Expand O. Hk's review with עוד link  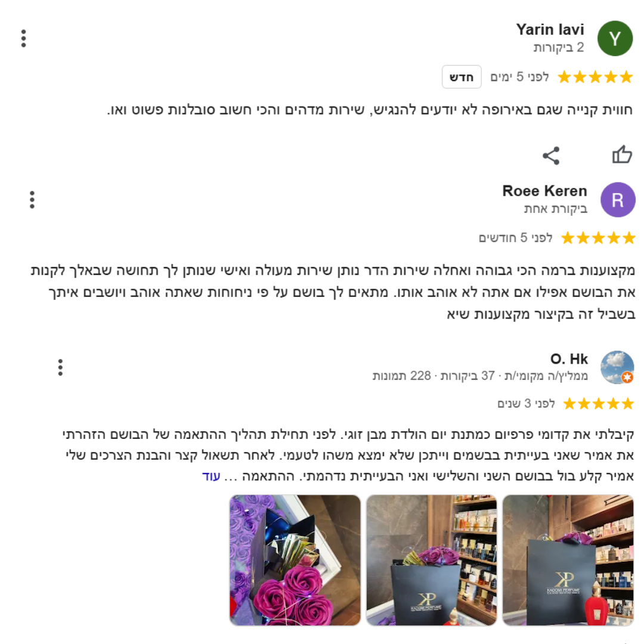[211, 476]
